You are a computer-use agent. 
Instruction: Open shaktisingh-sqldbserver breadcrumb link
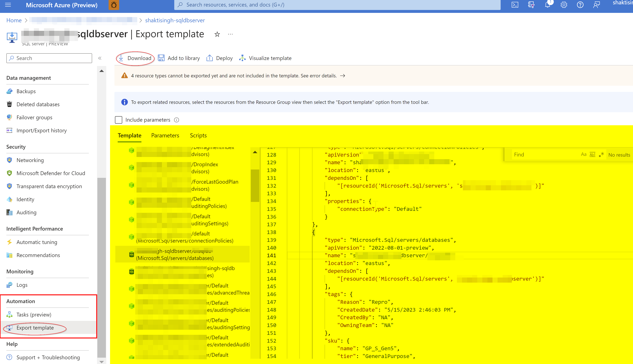[175, 20]
